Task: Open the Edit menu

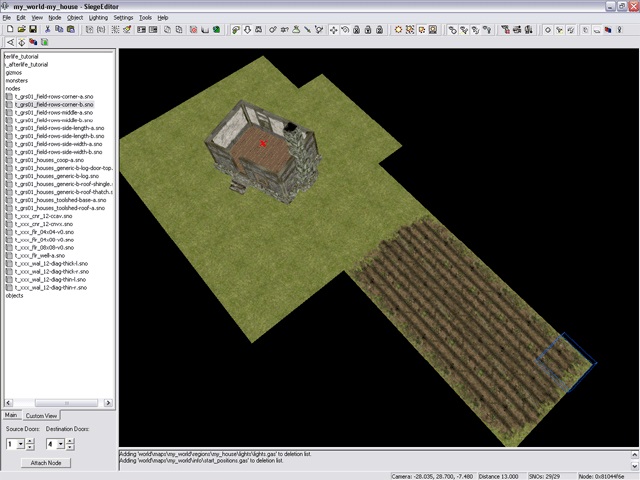Action: 21,18
